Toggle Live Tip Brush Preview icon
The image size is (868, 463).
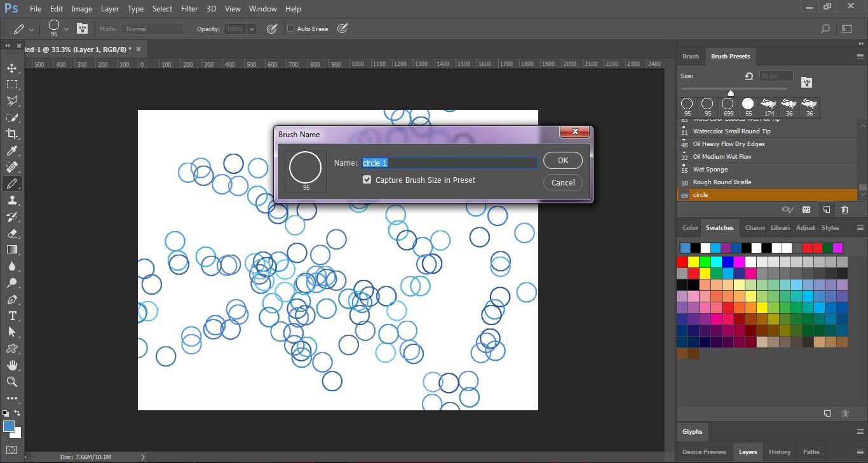(788, 209)
